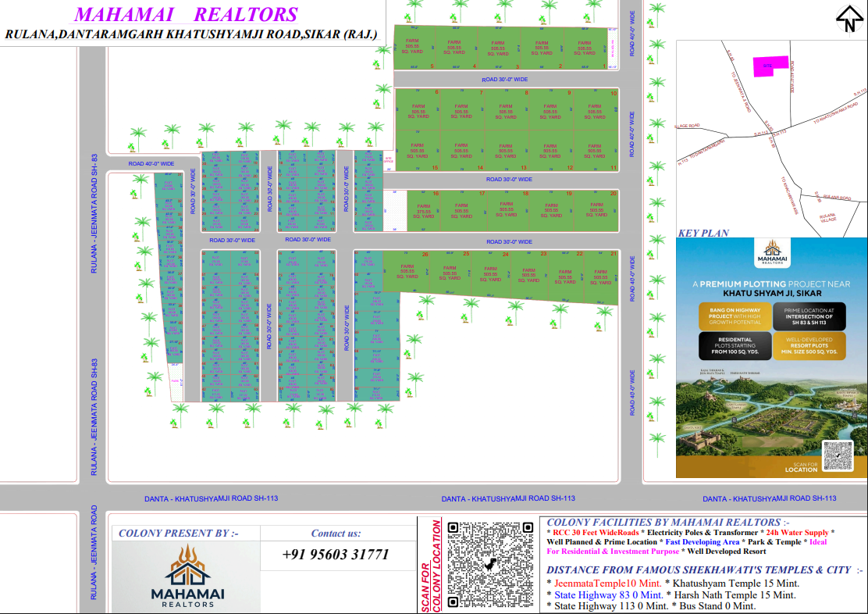Click 'Bus Stand 0 Mint.' entry

pyautogui.click(x=717, y=605)
